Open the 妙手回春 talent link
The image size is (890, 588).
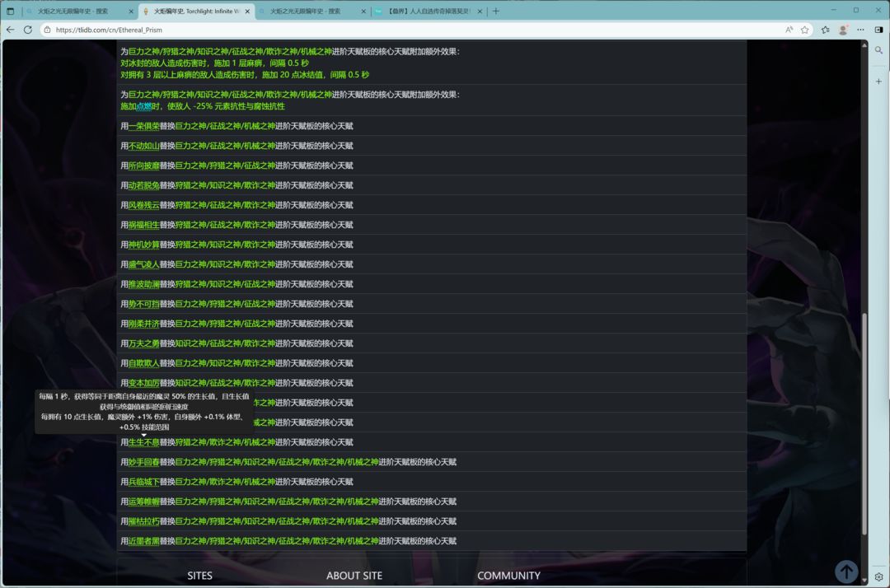pos(143,462)
